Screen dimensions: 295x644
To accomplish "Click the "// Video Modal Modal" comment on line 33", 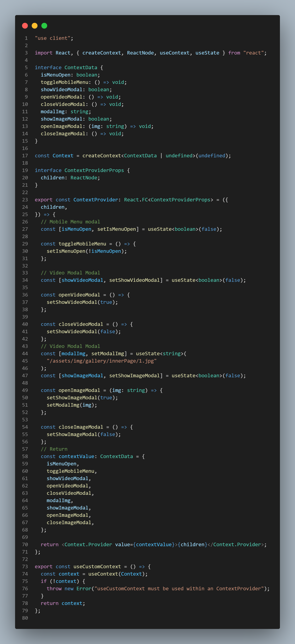I will point(70,273).
